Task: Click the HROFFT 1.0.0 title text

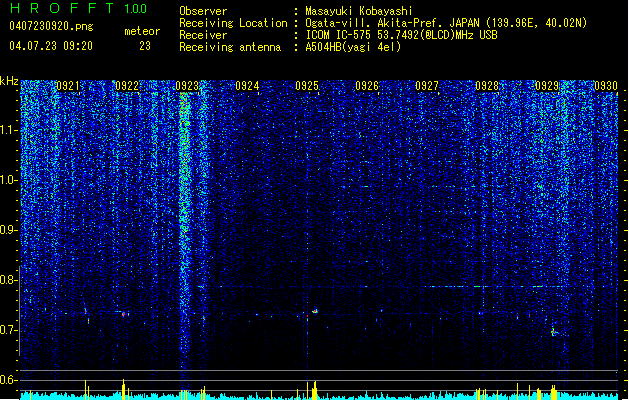Action: [78, 8]
